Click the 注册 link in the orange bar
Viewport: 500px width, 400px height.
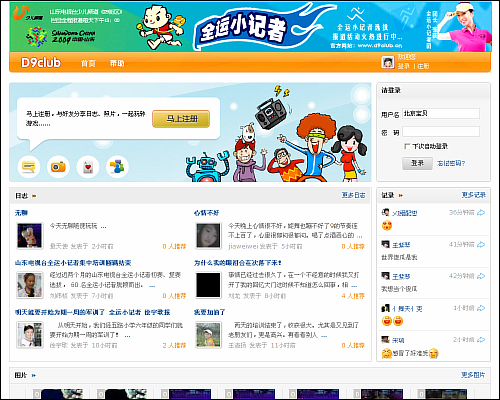click(x=423, y=66)
